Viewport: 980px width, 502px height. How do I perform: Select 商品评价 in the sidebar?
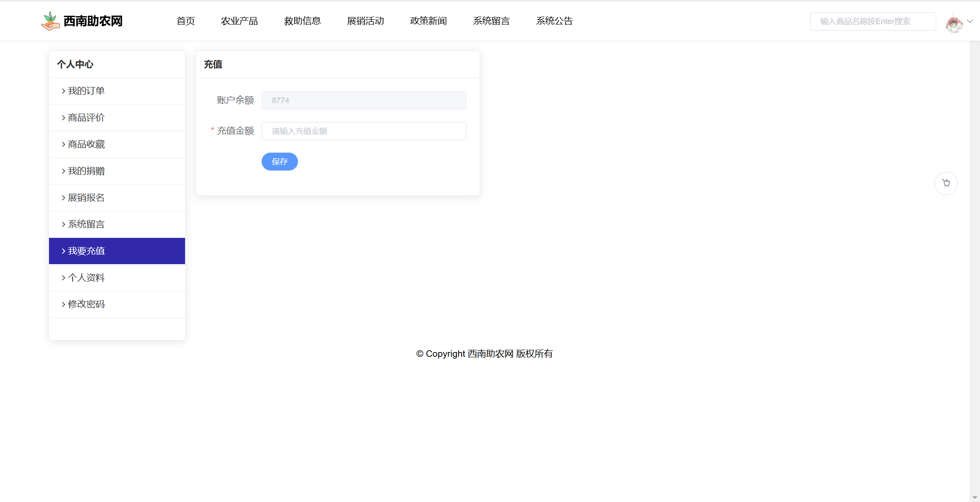[86, 118]
